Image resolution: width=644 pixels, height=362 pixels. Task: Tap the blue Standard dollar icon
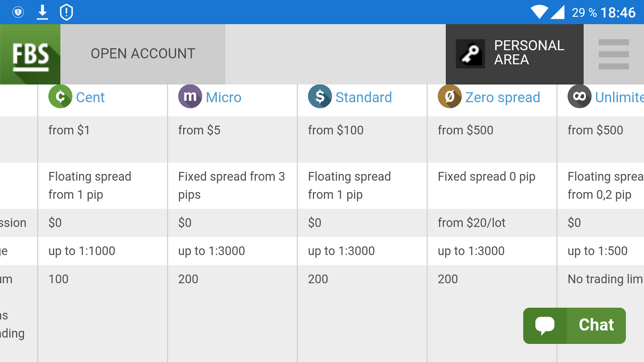pyautogui.click(x=320, y=97)
